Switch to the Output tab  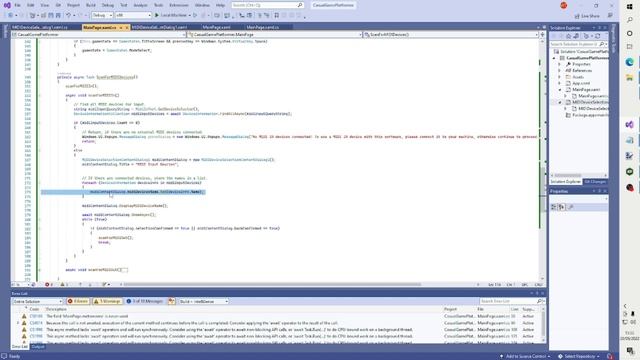point(38,347)
